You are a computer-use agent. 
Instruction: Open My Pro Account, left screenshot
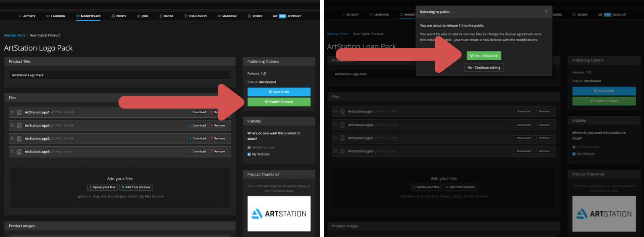coord(287,16)
